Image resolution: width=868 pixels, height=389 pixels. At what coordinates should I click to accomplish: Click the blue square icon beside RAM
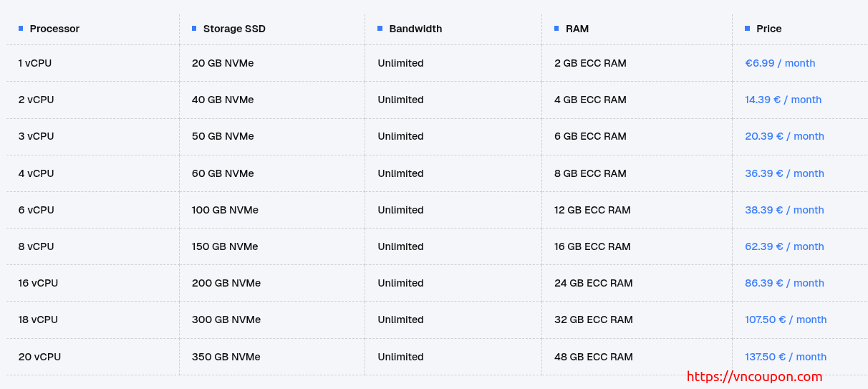[x=556, y=29]
